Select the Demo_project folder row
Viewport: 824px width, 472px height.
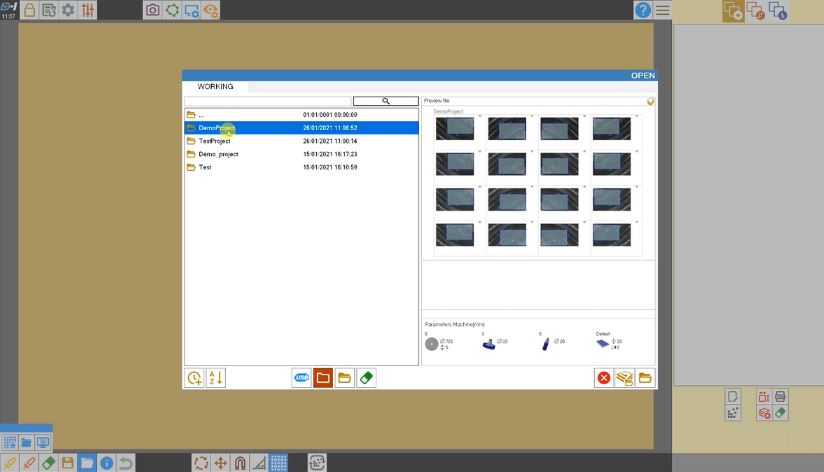302,154
